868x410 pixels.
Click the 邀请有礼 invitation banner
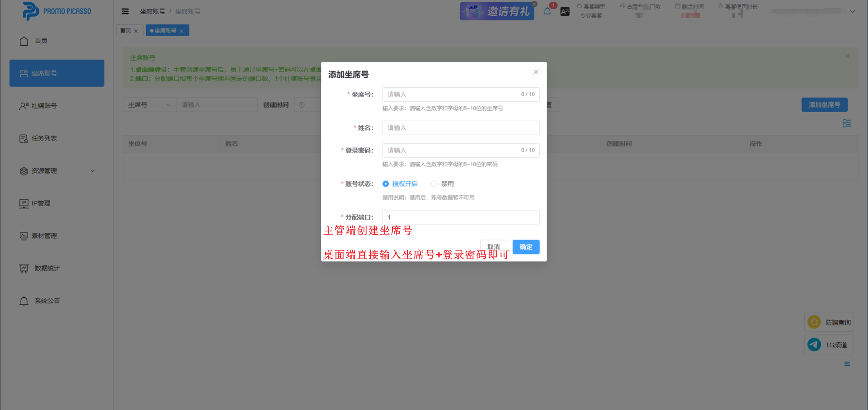[x=497, y=11]
